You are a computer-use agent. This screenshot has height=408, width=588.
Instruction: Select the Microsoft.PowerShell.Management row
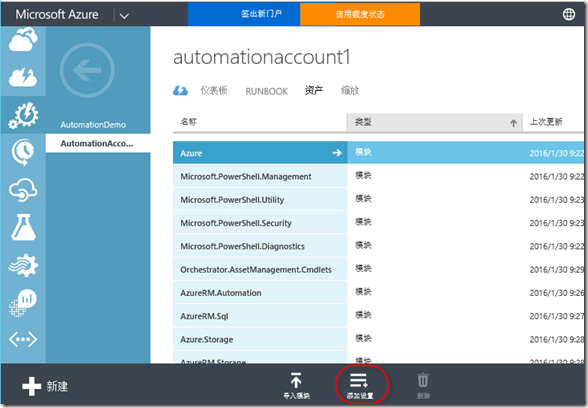coord(378,176)
